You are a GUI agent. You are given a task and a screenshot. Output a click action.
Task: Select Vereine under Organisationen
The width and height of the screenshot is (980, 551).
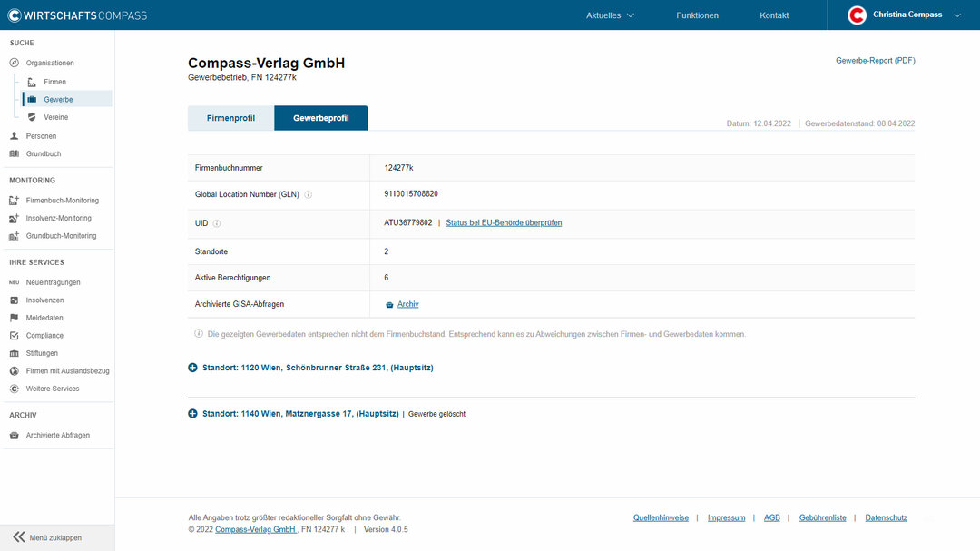(56, 117)
